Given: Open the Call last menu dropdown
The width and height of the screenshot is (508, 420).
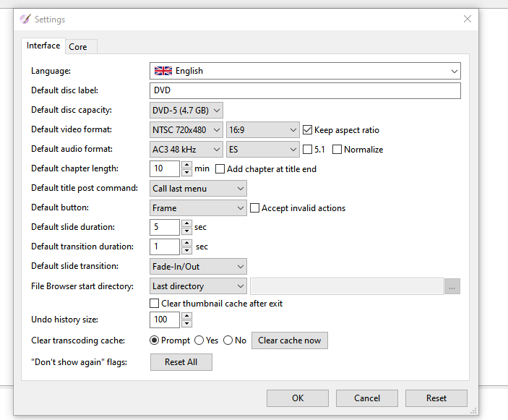Looking at the screenshot, I should 199,189.
